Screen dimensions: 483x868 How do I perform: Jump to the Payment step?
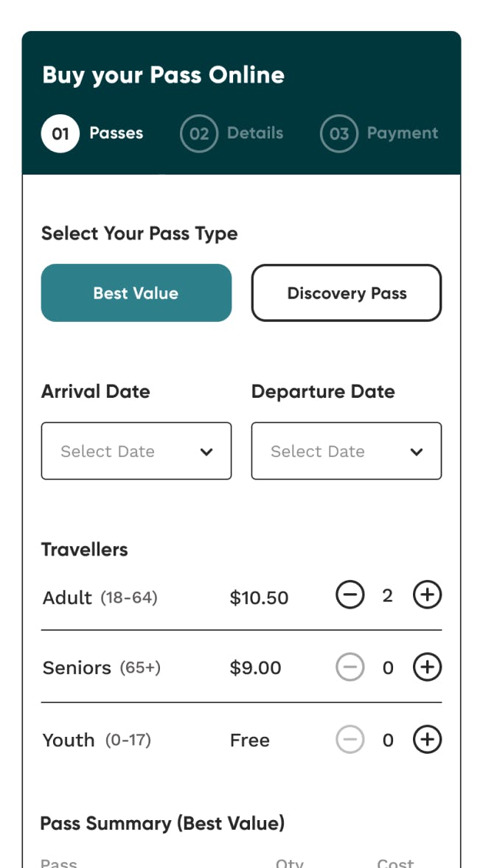(403, 133)
